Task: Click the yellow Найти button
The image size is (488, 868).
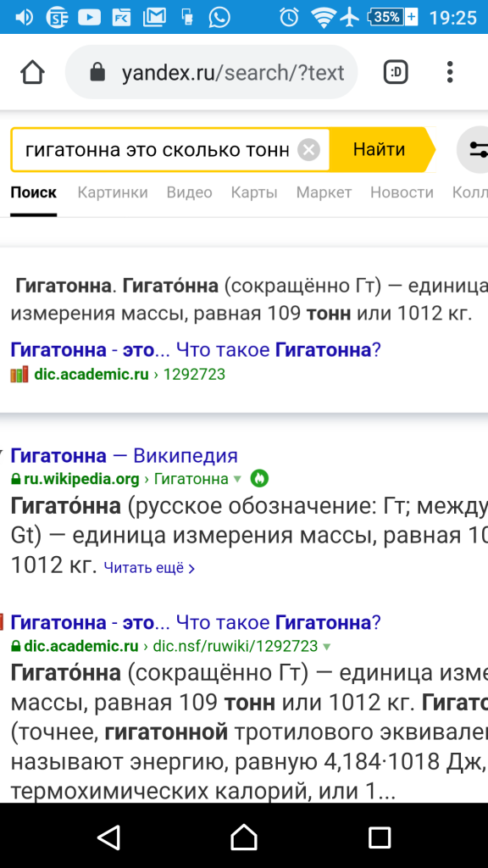Action: [x=382, y=149]
